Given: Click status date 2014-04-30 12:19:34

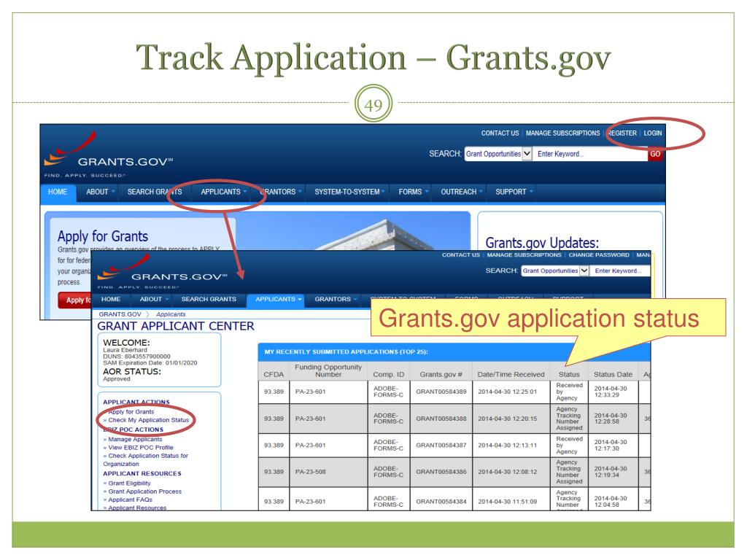Looking at the screenshot, I should pyautogui.click(x=611, y=472).
